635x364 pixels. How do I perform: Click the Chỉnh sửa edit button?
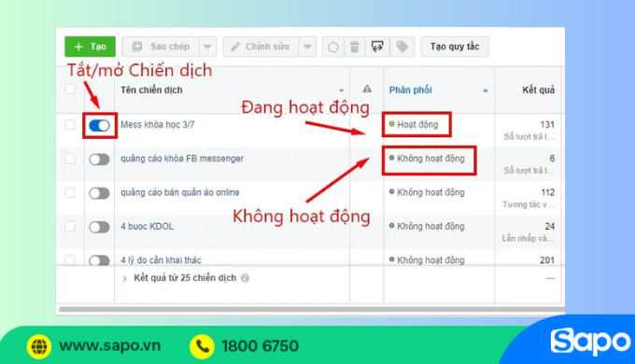[x=261, y=47]
